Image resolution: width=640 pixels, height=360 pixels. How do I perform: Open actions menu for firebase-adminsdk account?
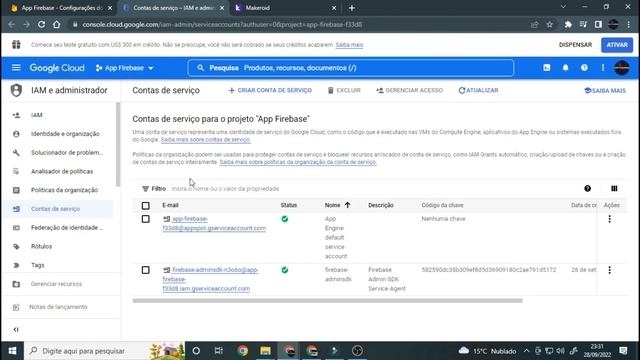(609, 270)
